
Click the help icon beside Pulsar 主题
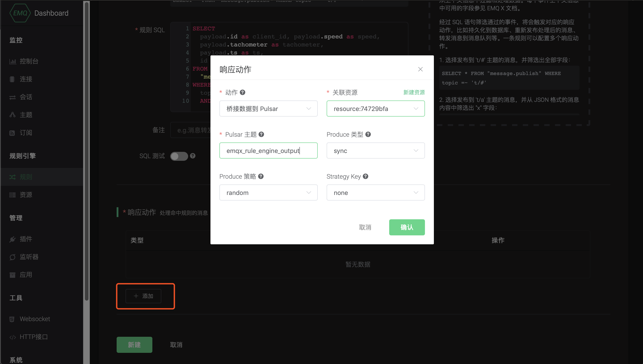(x=261, y=134)
